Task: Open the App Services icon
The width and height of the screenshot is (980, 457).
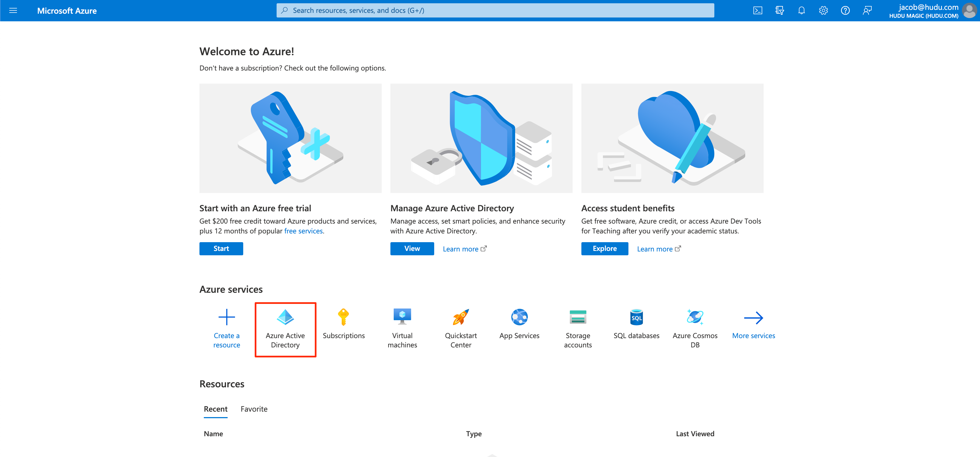Action: coord(519,317)
